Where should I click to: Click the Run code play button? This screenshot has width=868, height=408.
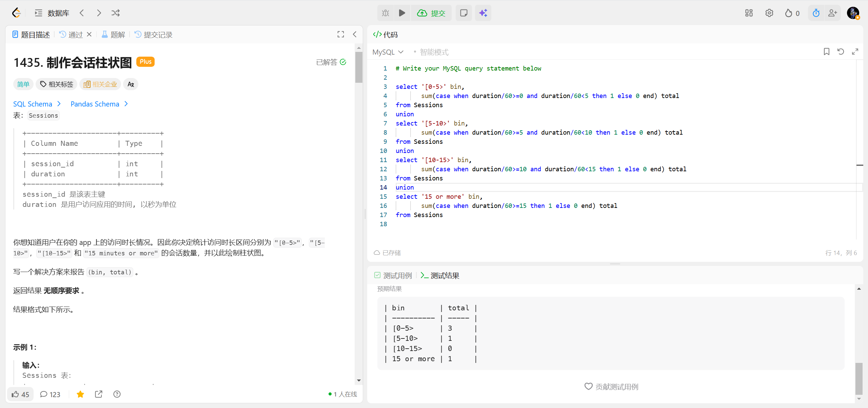(x=402, y=13)
